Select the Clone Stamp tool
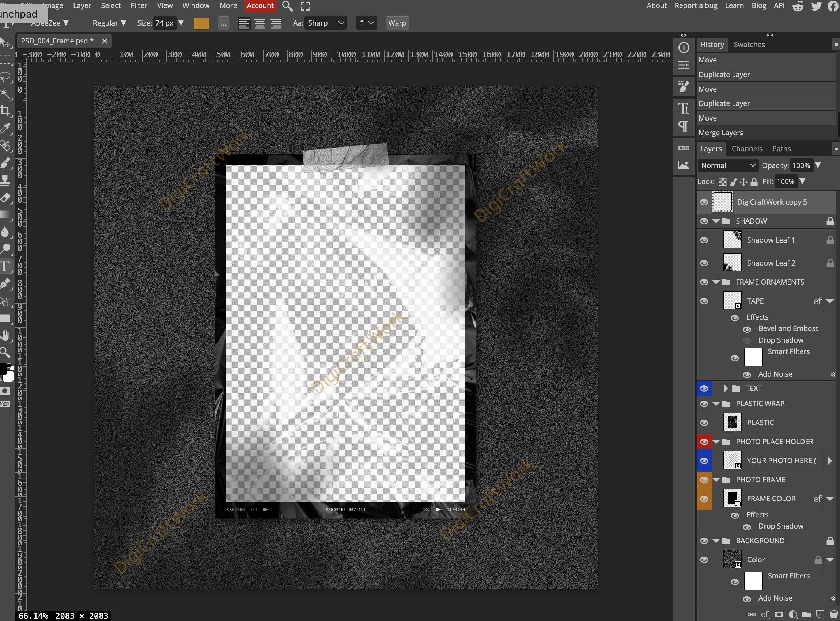The image size is (840, 621). coord(5,180)
